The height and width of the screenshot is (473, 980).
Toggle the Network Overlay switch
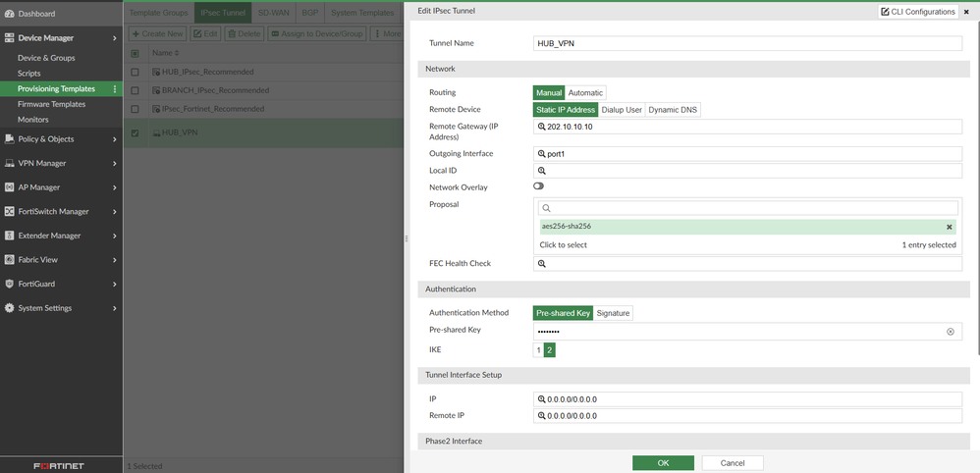coord(539,185)
